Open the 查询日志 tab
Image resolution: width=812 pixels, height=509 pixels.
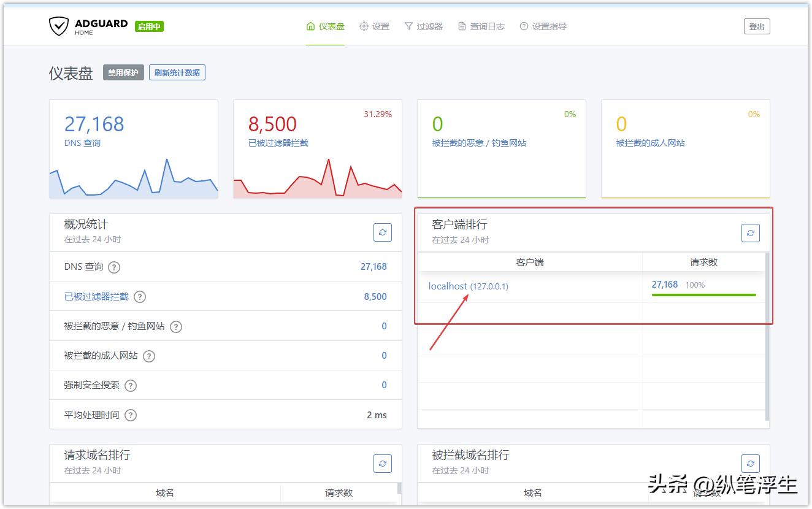tap(481, 26)
